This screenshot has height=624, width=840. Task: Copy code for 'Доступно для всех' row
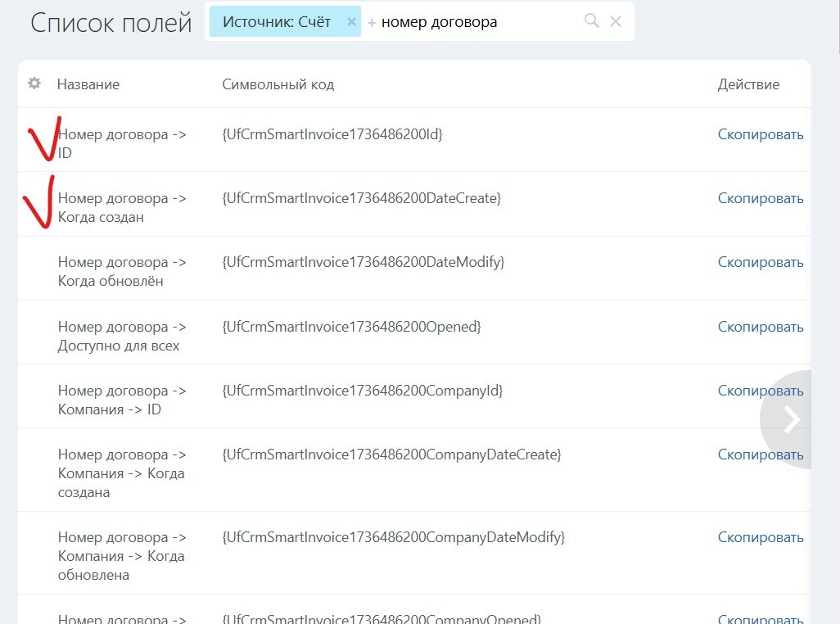coord(761,327)
